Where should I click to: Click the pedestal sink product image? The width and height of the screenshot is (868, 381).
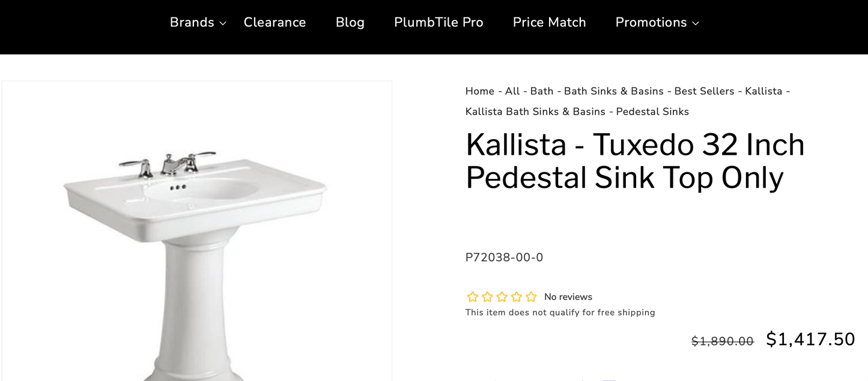(196, 234)
